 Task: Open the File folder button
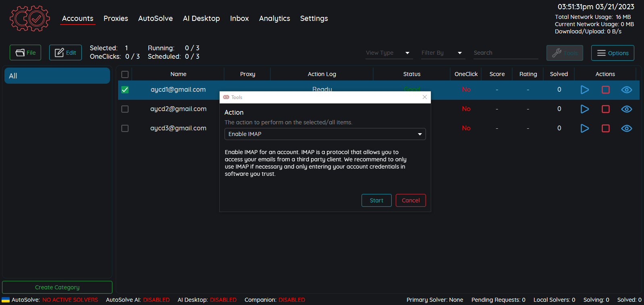click(25, 53)
